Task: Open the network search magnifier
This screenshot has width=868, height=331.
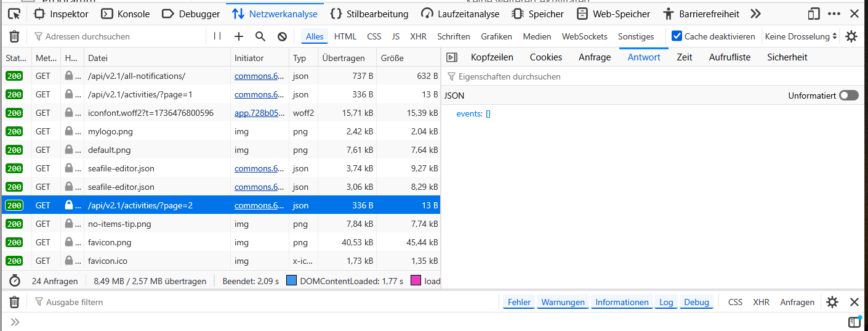Action: [x=260, y=36]
